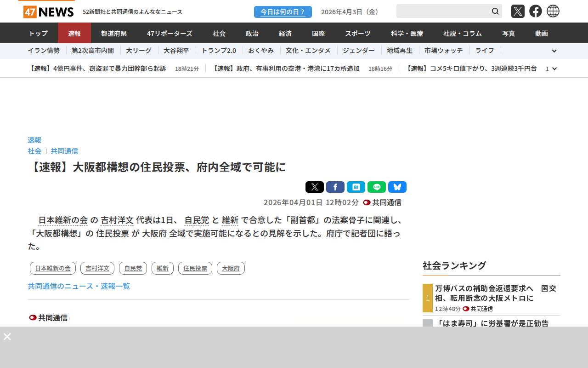588x368 pixels.
Task: Open the おくやみ topic
Action: (261, 51)
